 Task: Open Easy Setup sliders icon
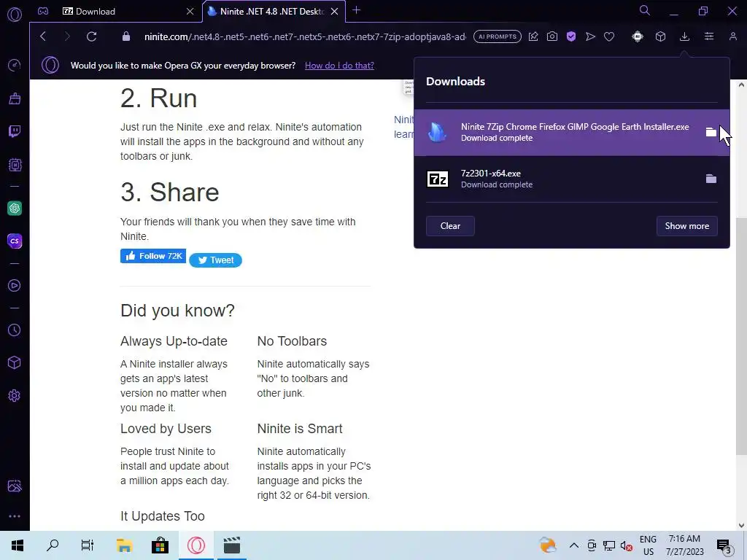tap(709, 36)
